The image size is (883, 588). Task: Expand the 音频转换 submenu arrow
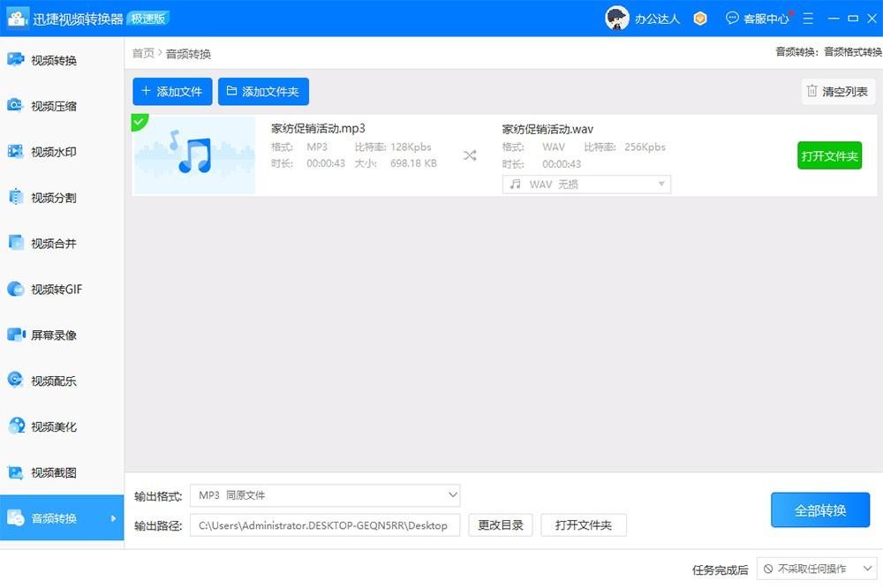(x=113, y=518)
